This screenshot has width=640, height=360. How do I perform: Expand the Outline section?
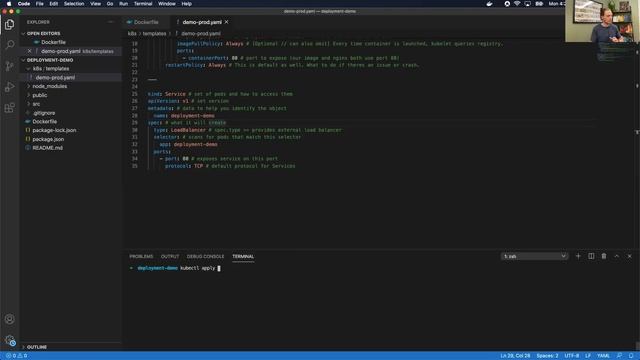tap(37, 347)
